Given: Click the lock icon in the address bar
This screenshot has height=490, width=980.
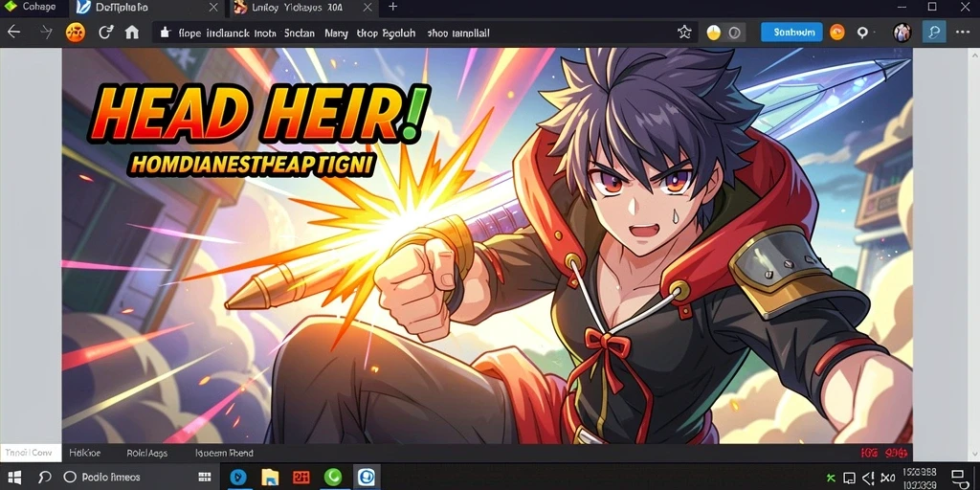Looking at the screenshot, I should 165,33.
